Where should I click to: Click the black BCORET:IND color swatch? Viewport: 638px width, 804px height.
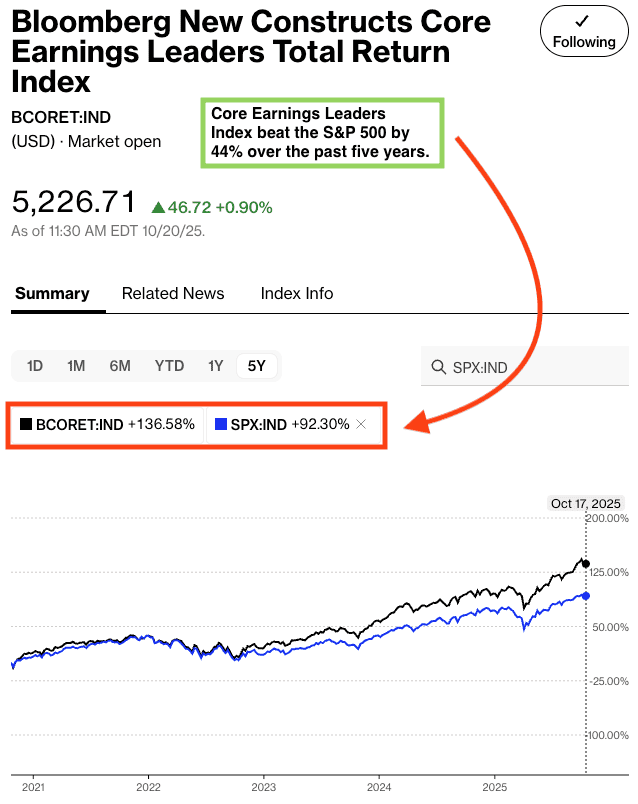(26, 424)
